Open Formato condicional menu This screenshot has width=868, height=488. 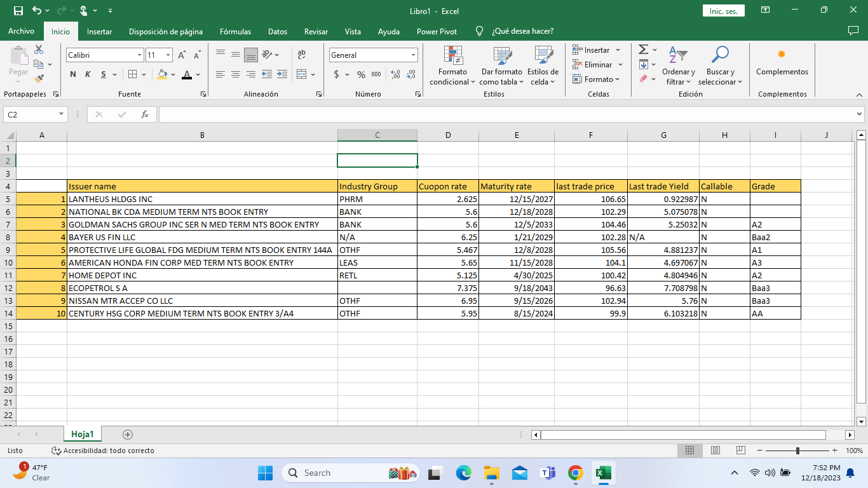[x=452, y=65]
